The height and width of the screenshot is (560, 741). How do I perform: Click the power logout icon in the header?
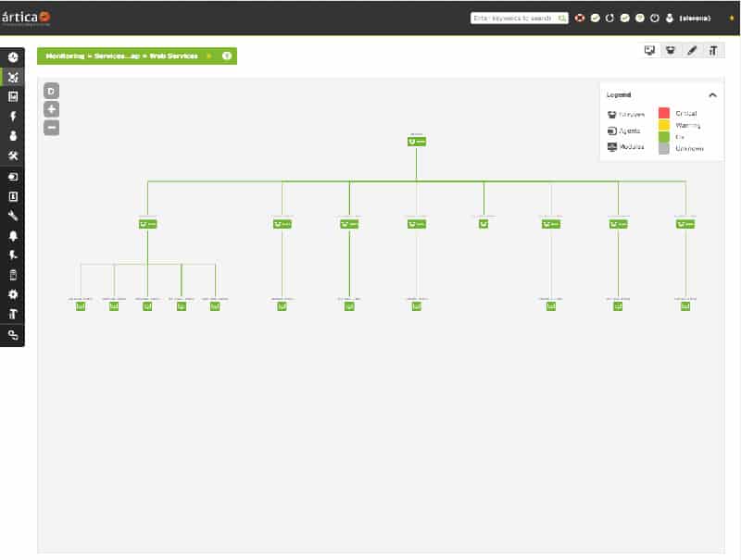655,18
